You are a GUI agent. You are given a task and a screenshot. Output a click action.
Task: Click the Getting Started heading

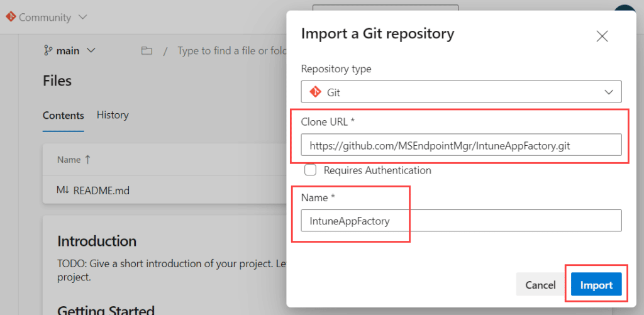(106, 310)
